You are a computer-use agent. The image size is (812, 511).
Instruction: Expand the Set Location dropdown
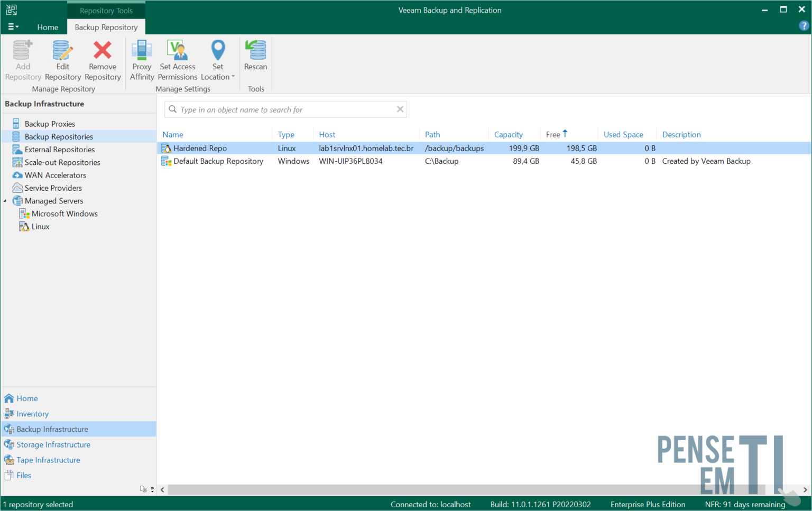pyautogui.click(x=233, y=77)
